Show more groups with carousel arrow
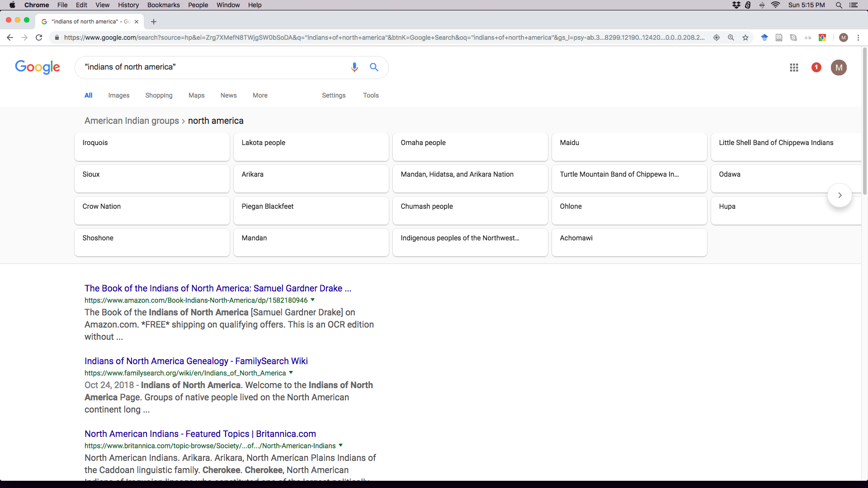 840,195
